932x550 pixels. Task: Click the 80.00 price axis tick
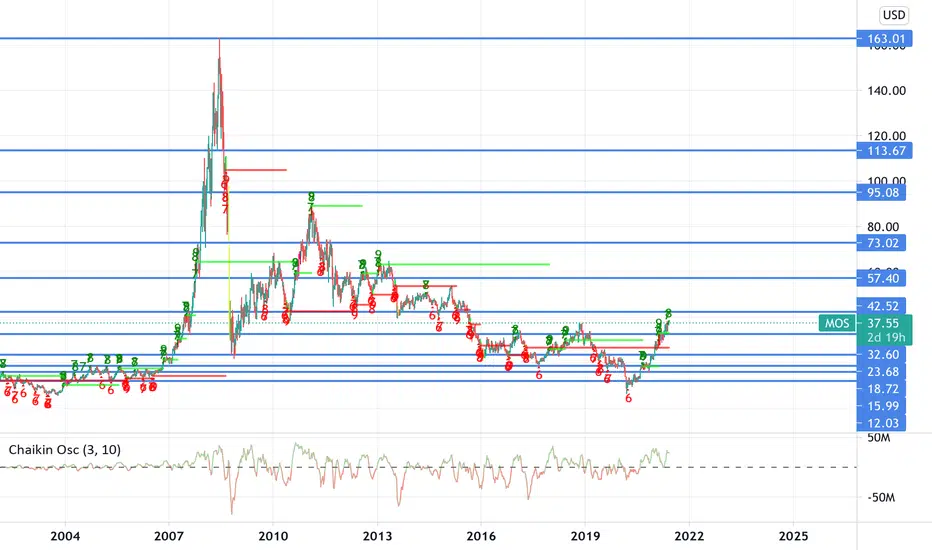click(883, 227)
